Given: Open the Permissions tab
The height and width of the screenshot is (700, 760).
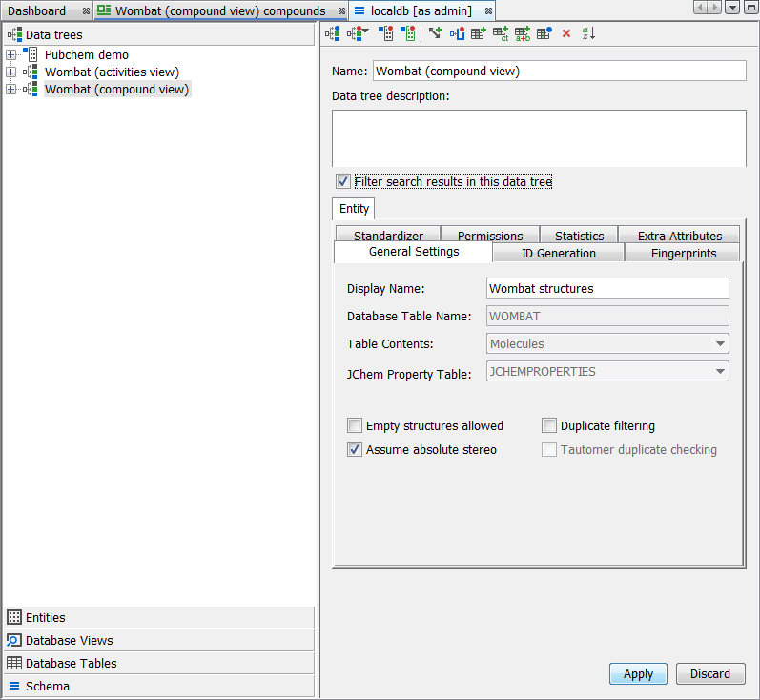Looking at the screenshot, I should tap(490, 236).
